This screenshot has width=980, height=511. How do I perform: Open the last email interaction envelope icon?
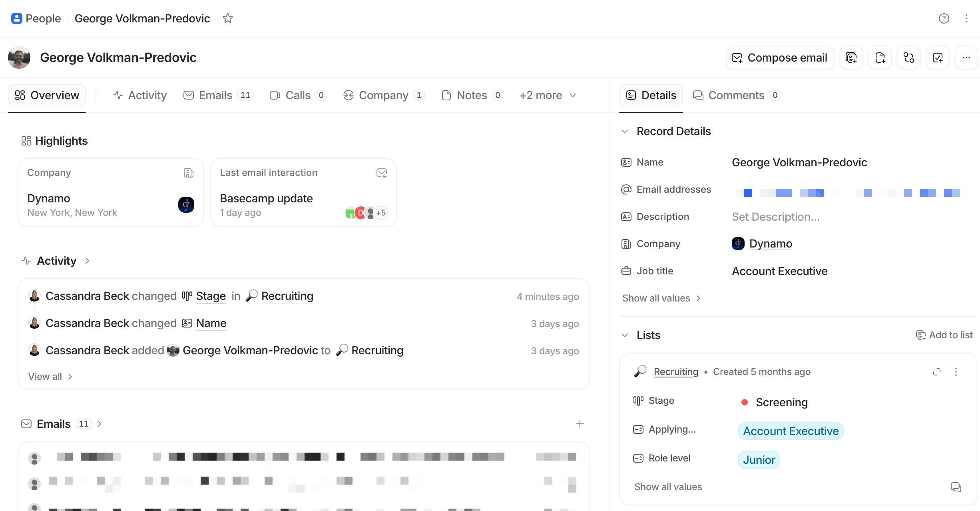381,173
